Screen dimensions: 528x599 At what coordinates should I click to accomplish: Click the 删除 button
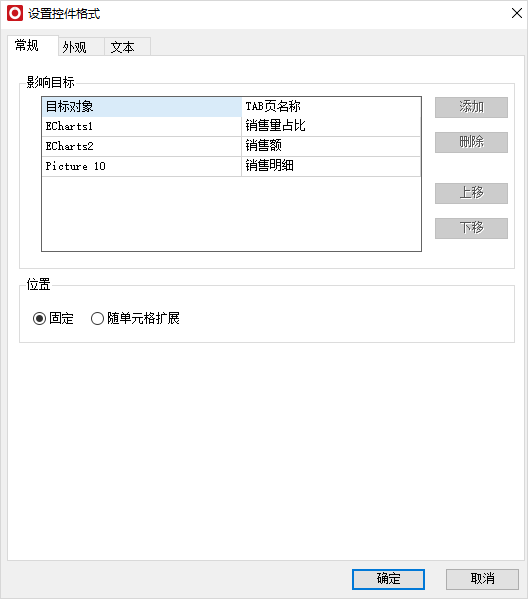471,142
